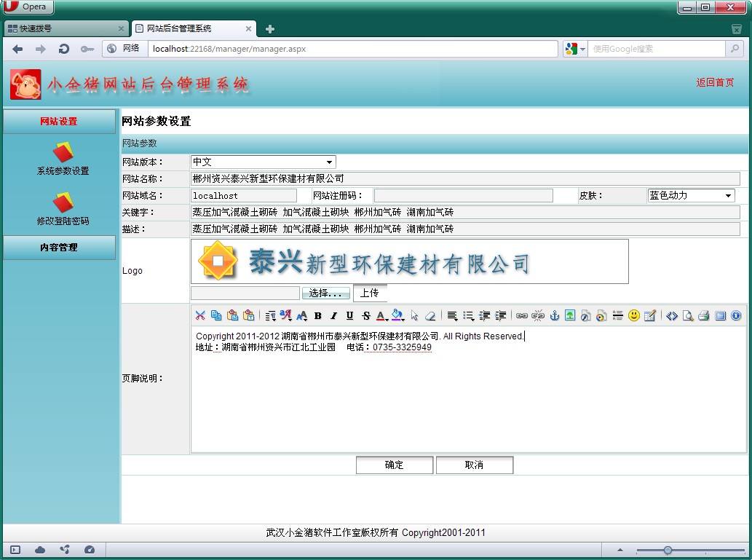Viewport: 752px width, 560px height.
Task: Click the 网站名称 input field
Action: coord(465,178)
